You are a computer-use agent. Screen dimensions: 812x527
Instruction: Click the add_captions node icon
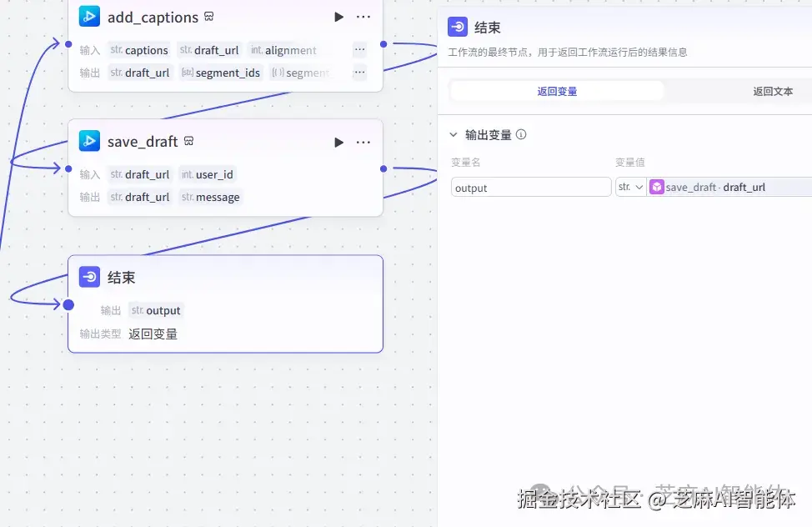pos(89,16)
